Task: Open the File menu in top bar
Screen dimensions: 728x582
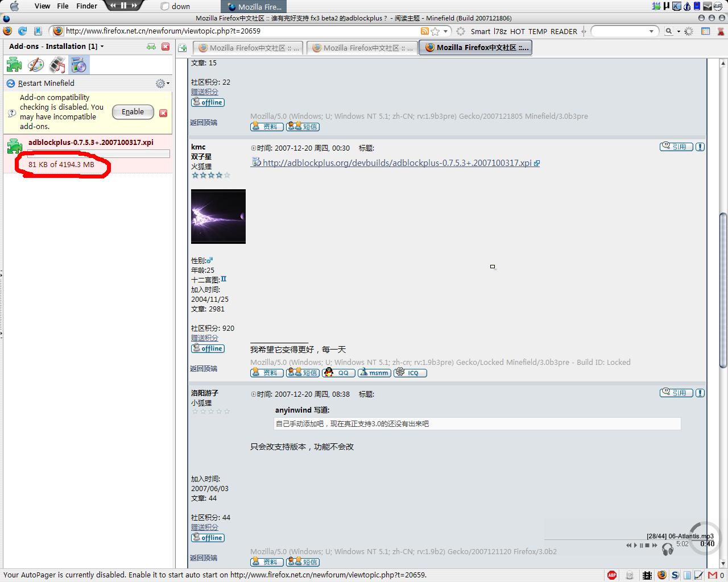Action: pos(63,6)
